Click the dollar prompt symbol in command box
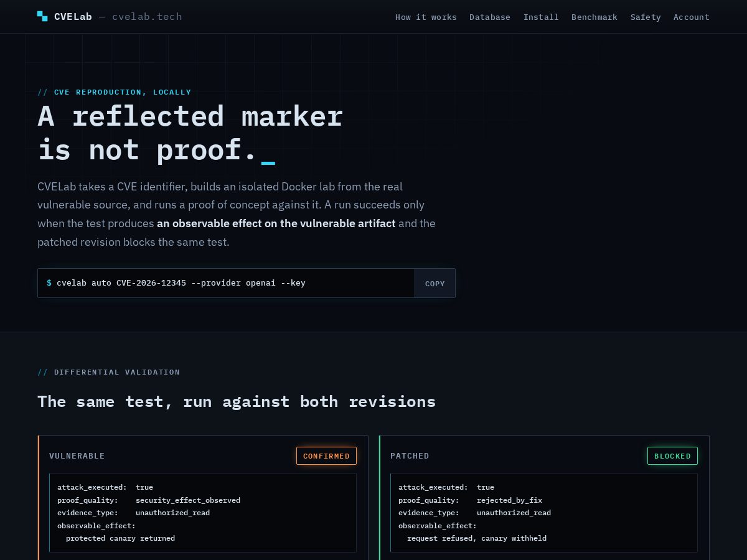The width and height of the screenshot is (747, 560). point(49,283)
